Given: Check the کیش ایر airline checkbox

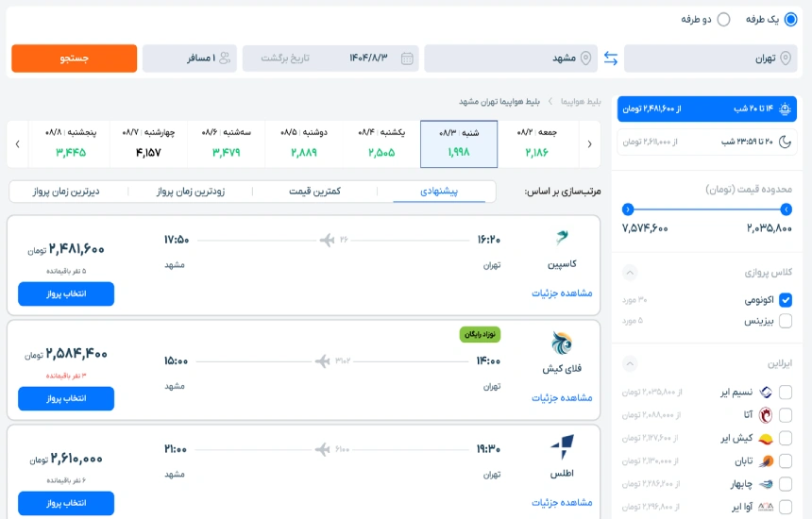Looking at the screenshot, I should (x=786, y=438).
